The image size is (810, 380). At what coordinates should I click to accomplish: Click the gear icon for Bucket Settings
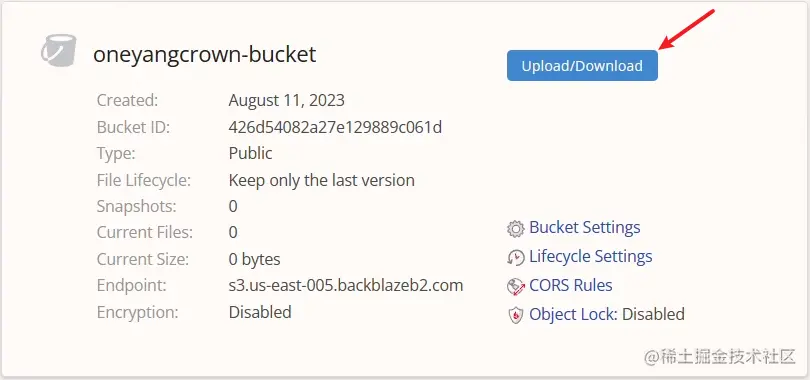coord(516,228)
